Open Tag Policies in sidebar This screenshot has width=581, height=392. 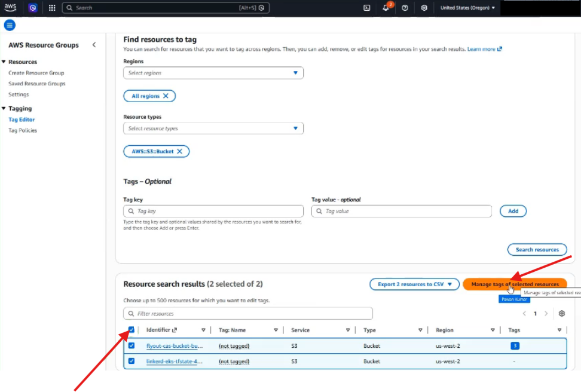click(x=23, y=130)
